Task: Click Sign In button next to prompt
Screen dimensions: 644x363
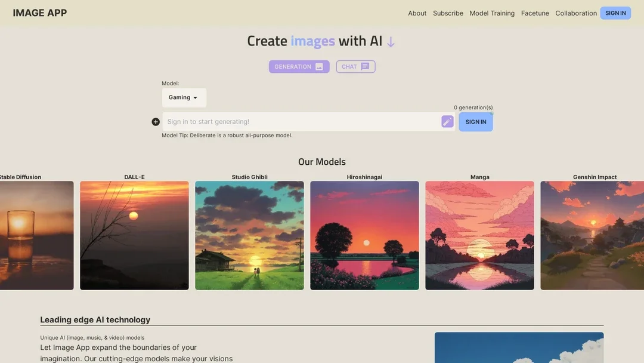Action: pyautogui.click(x=475, y=122)
